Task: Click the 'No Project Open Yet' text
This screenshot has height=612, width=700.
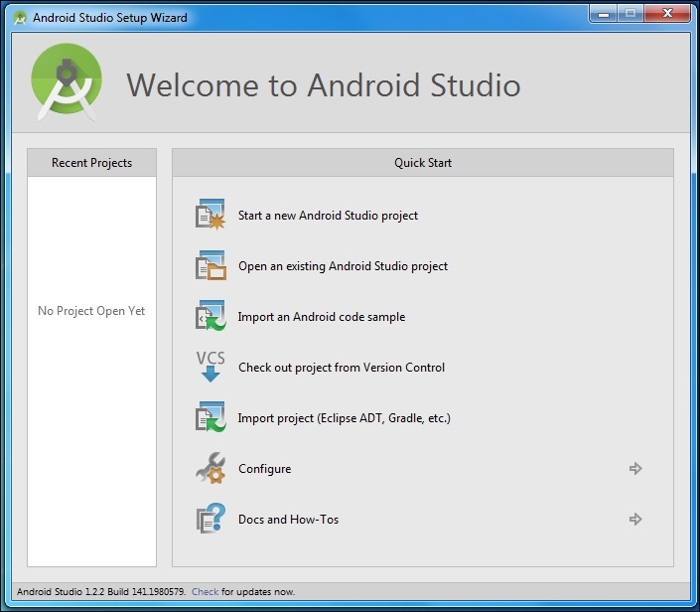Action: point(91,310)
